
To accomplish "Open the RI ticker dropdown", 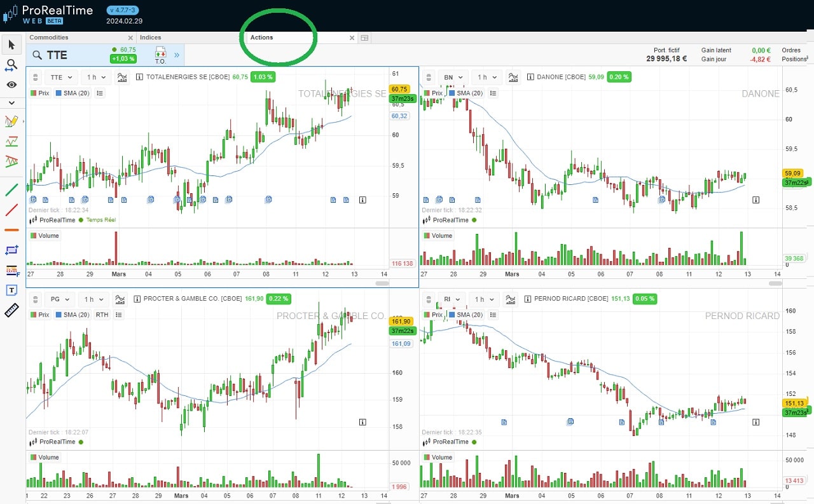I will tap(452, 299).
